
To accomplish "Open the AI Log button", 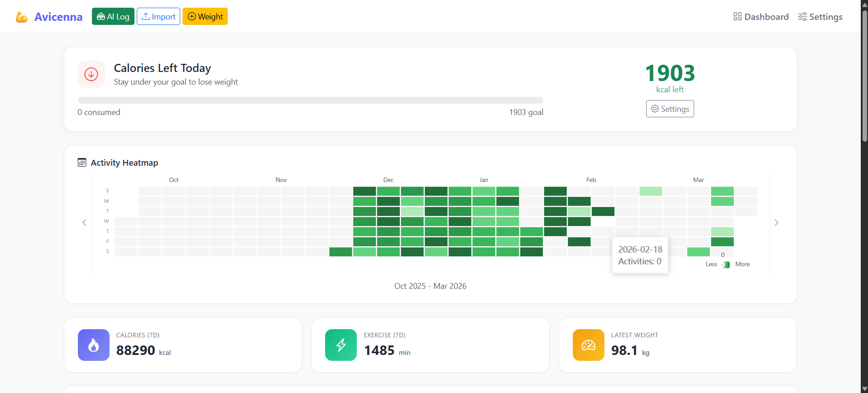I will tap(113, 16).
